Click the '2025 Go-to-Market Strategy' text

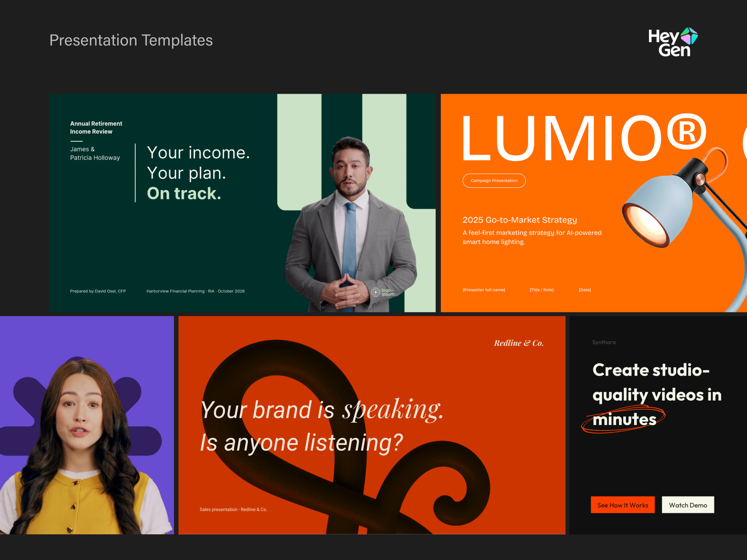(x=520, y=220)
